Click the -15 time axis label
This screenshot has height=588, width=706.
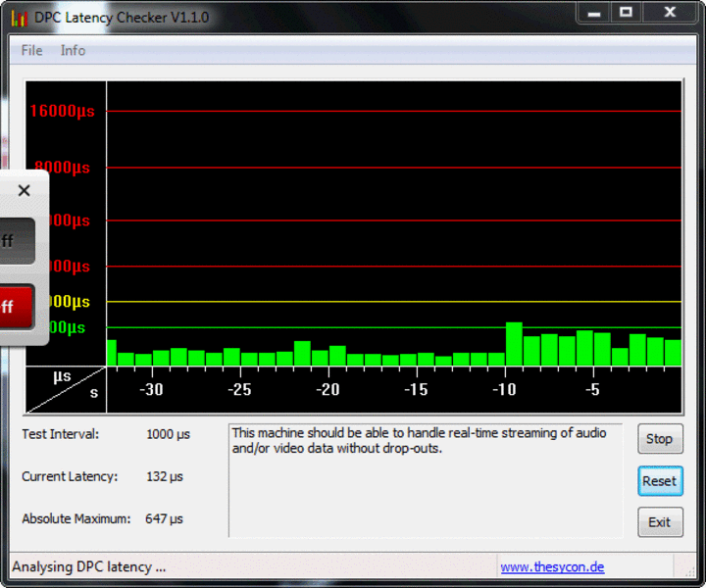click(x=416, y=390)
